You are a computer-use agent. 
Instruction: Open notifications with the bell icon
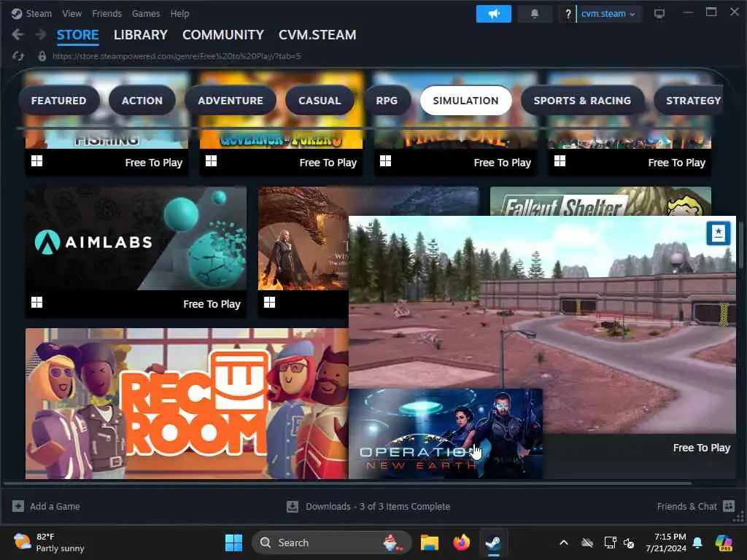point(535,14)
